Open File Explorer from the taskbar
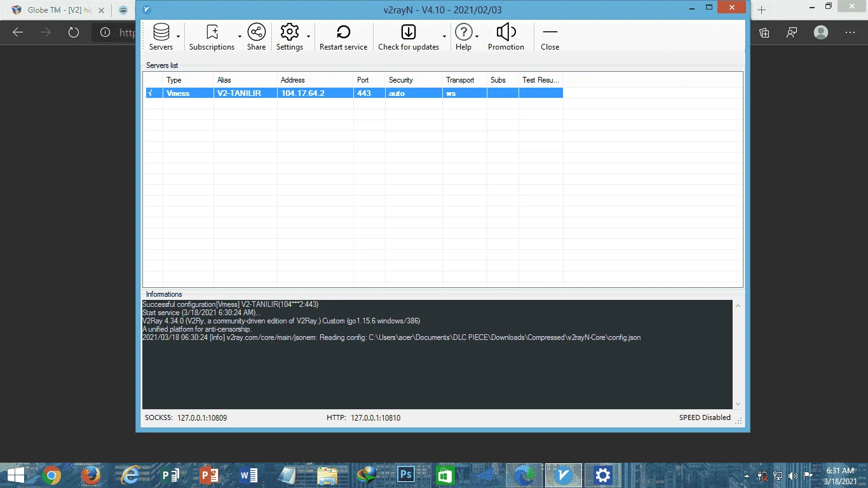 coord(327,475)
